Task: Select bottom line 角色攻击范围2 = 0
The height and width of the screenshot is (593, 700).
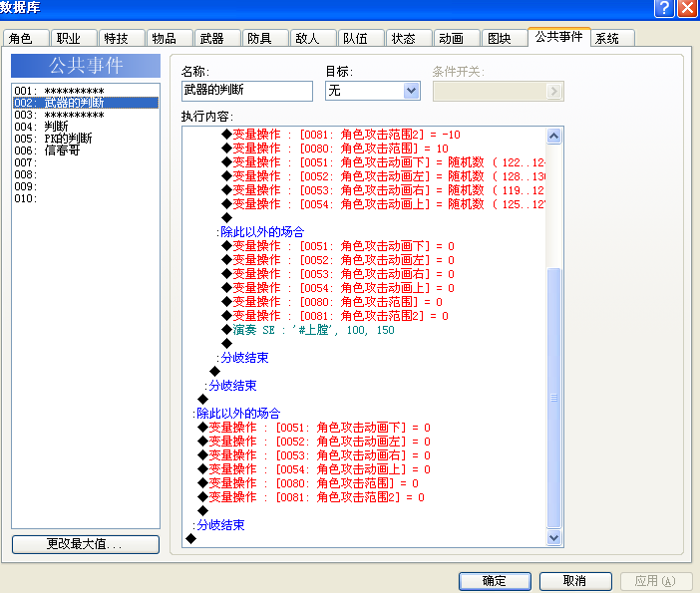Action: pos(311,497)
